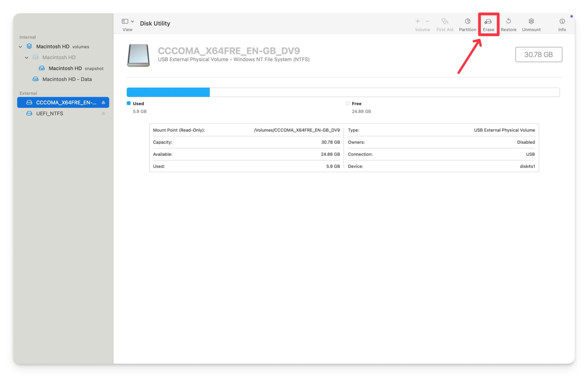Click the blue used portion of usage bar
588x377 pixels.
pos(168,92)
